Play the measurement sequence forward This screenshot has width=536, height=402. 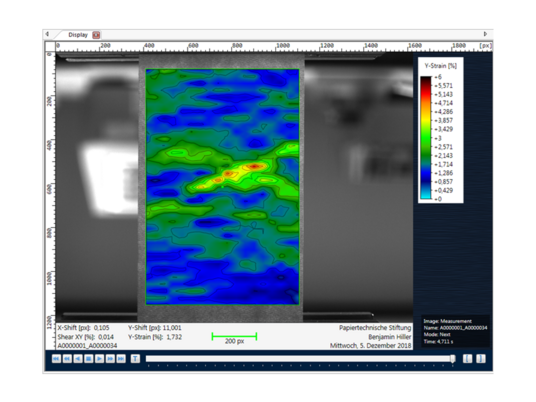click(x=99, y=359)
